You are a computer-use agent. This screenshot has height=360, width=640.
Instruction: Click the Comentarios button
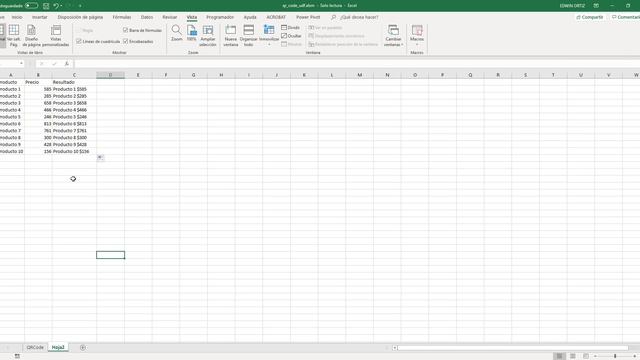pos(626,17)
